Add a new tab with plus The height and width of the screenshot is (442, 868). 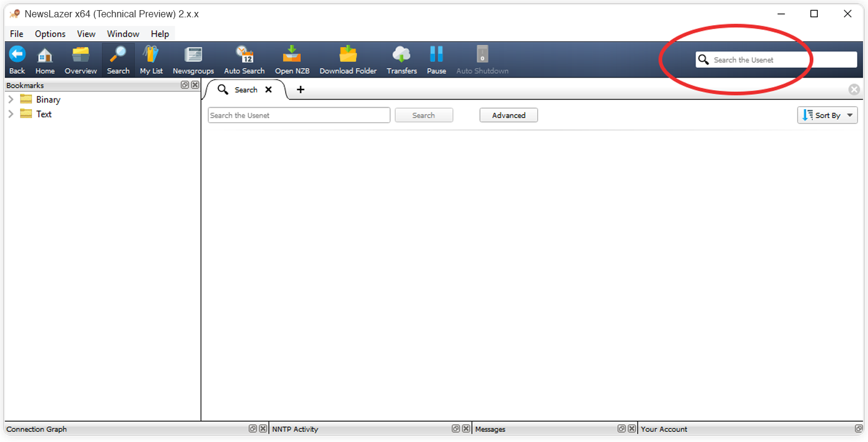tap(301, 89)
